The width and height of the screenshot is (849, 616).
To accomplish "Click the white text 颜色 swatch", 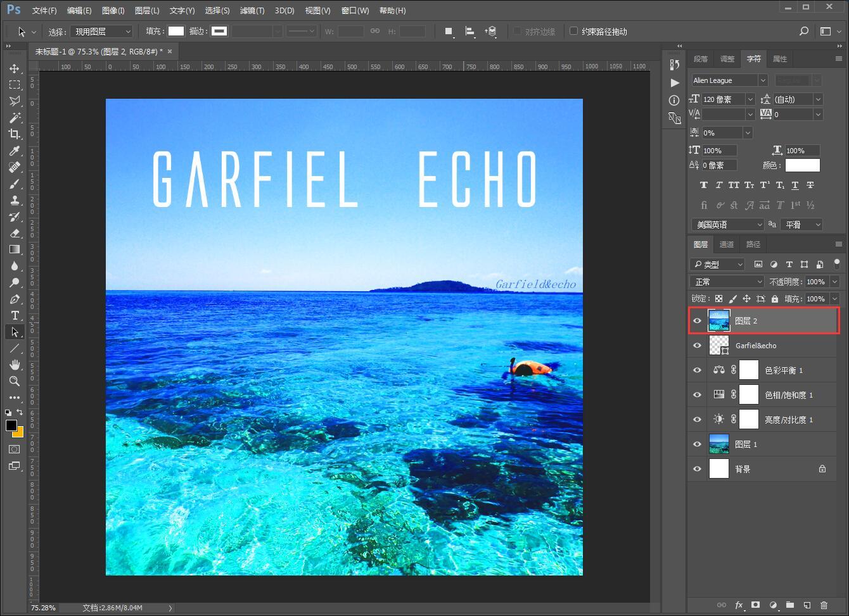I will pyautogui.click(x=802, y=165).
